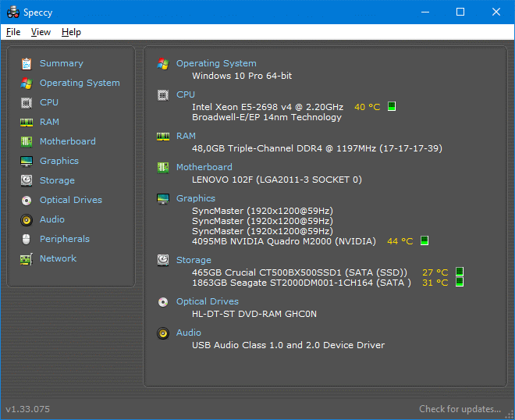Click the Windows flag icon in summary panel

click(x=163, y=64)
